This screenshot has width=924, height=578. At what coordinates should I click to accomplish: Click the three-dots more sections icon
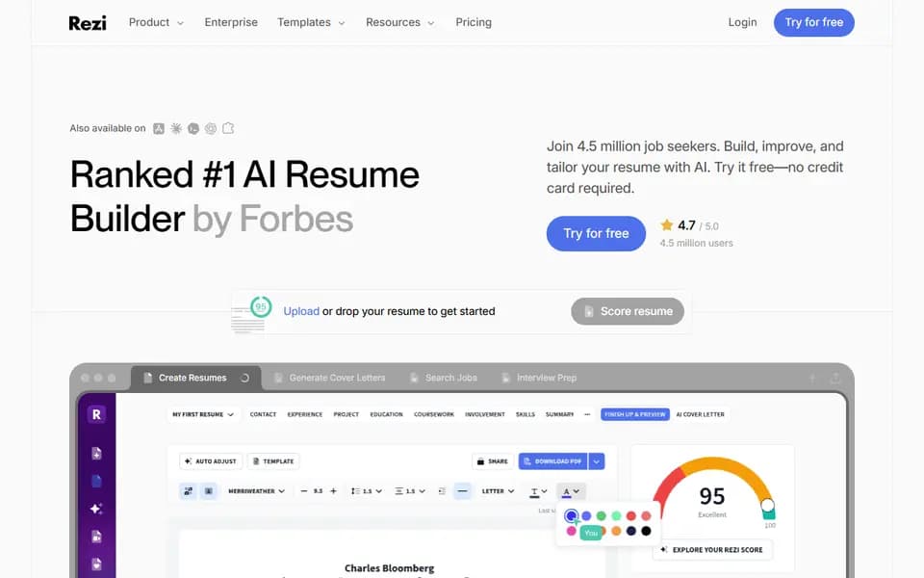coord(587,414)
